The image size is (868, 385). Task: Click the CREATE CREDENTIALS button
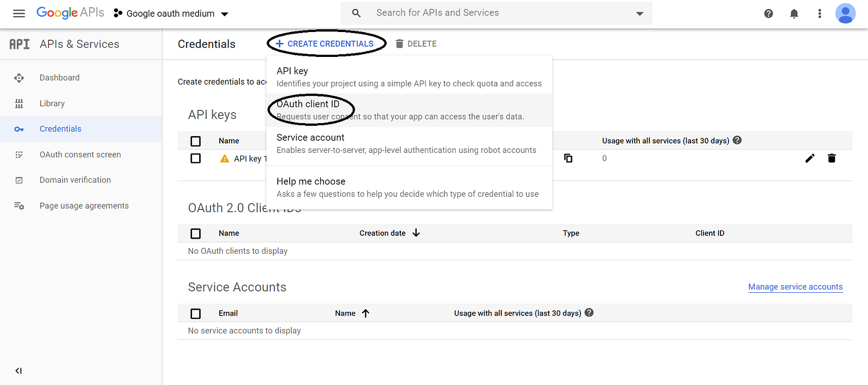coord(324,43)
